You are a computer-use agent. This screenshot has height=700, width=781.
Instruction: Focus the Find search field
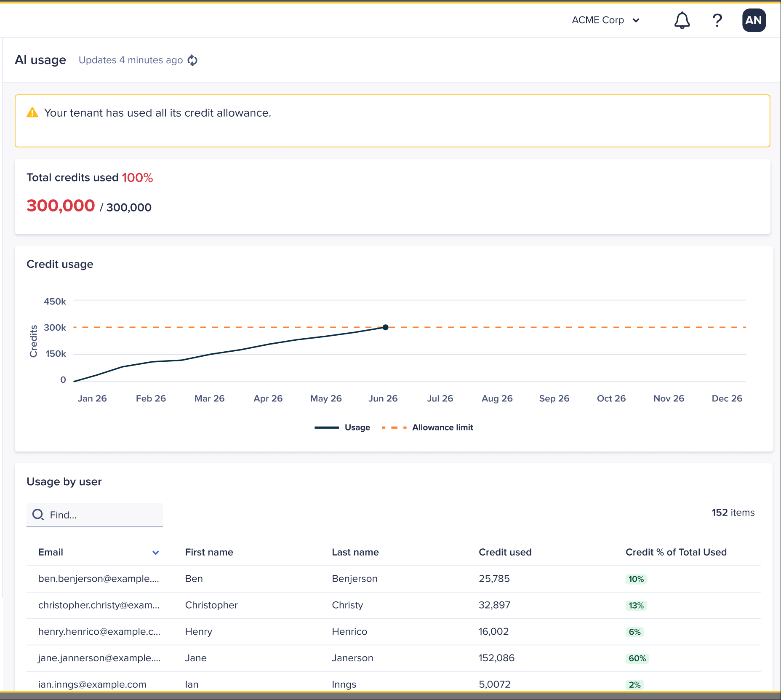pyautogui.click(x=95, y=515)
